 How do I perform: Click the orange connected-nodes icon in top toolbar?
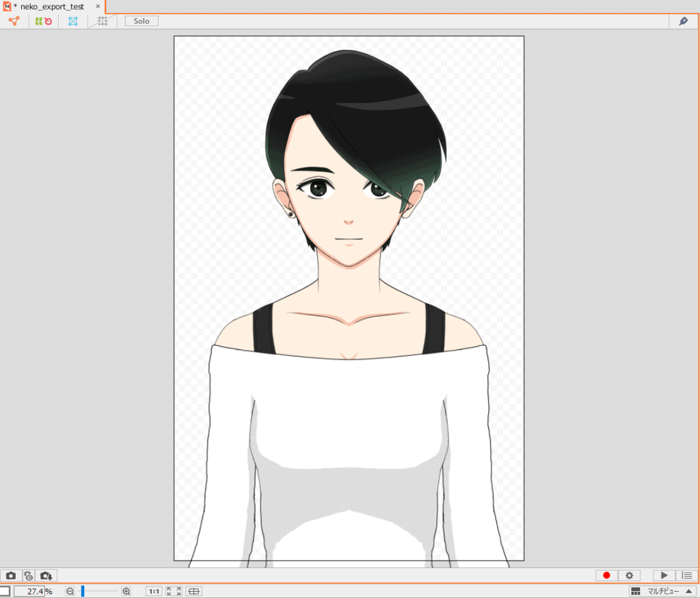pyautogui.click(x=14, y=21)
